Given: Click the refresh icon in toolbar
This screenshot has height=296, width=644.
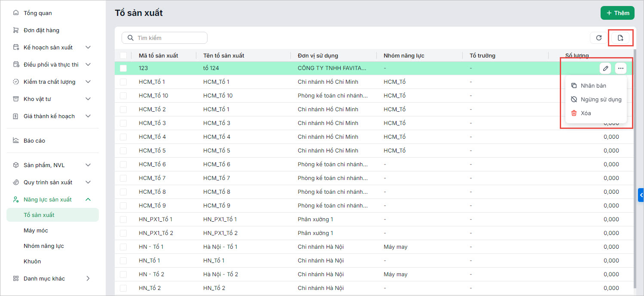Looking at the screenshot, I should coord(598,38).
